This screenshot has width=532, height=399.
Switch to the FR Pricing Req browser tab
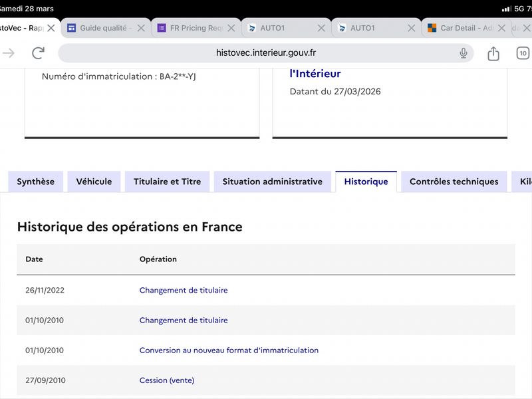point(194,28)
